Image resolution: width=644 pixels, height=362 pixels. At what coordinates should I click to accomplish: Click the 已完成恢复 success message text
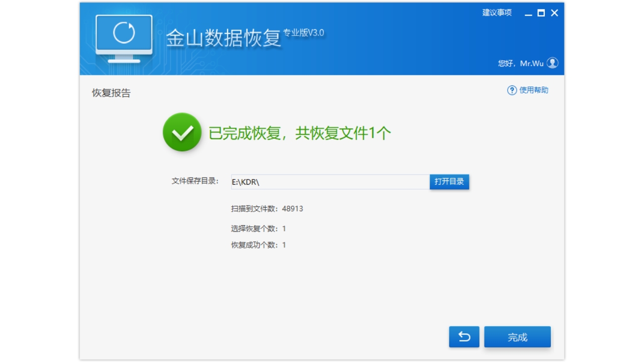[x=299, y=133]
